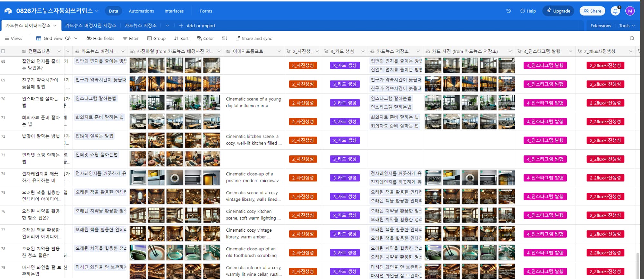Expand the table list chevron before Add or import
Image resolution: width=644 pixels, height=279 pixels.
click(167, 26)
